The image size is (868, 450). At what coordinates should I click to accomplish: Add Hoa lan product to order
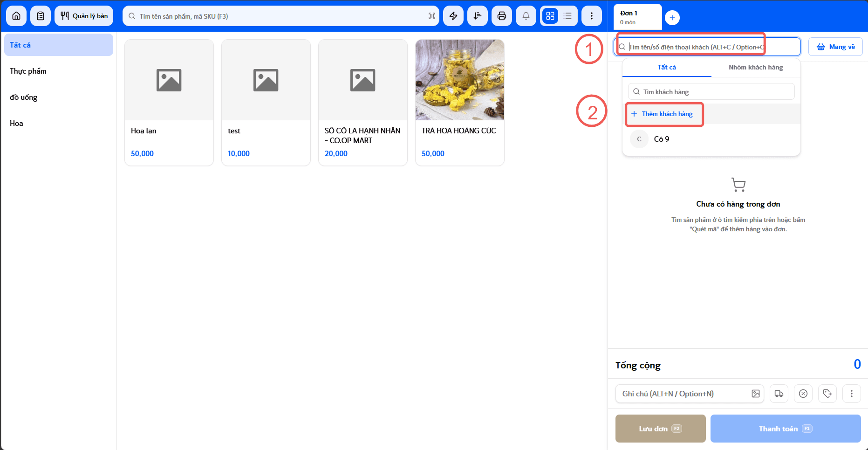(x=169, y=102)
